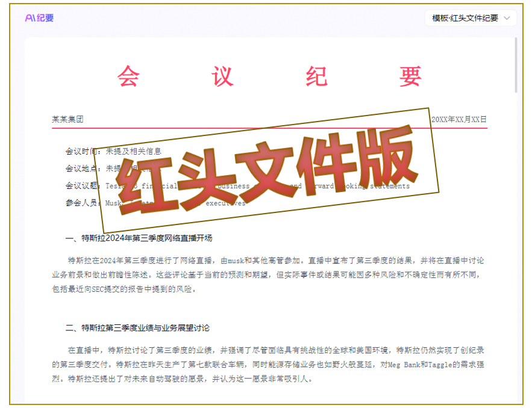532x408 pixels.
Task: Click the paragraph starting 在直播中，特斯拉讨论了第三季度的业绩
Action: tap(268, 365)
